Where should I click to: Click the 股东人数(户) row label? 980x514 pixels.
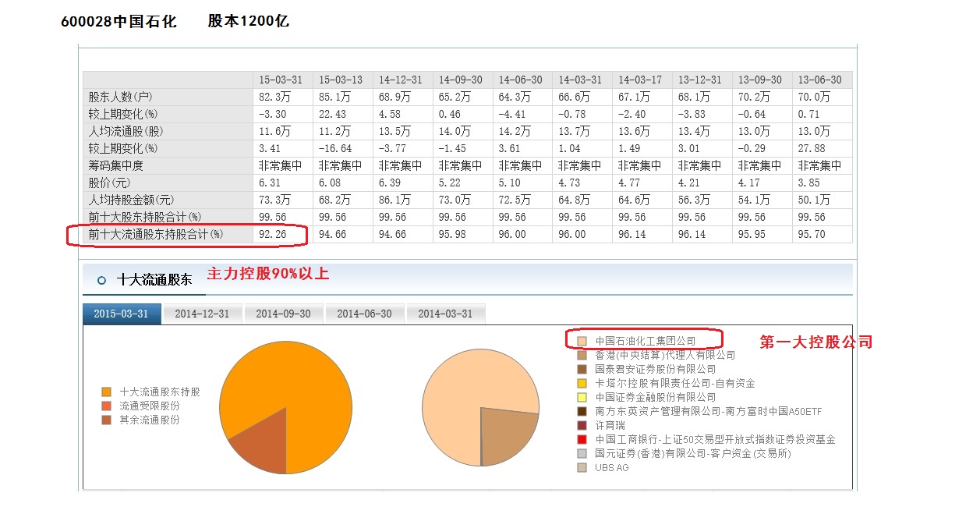click(121, 97)
